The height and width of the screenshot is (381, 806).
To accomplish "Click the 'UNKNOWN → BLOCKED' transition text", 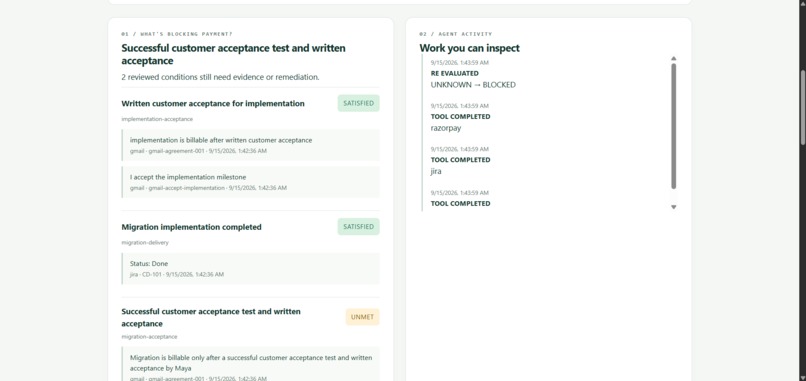I will [x=473, y=85].
